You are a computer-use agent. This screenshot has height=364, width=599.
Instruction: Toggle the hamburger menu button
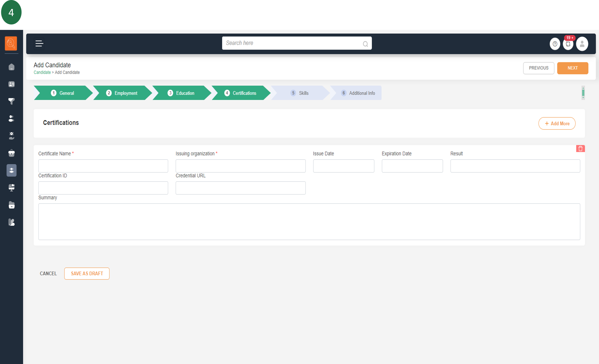39,44
